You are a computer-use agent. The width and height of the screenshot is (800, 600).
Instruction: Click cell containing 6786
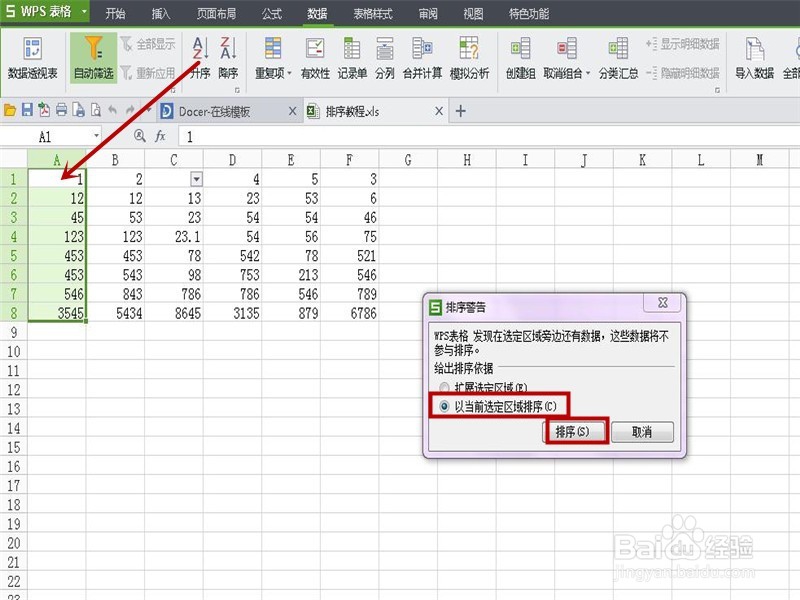tap(349, 313)
